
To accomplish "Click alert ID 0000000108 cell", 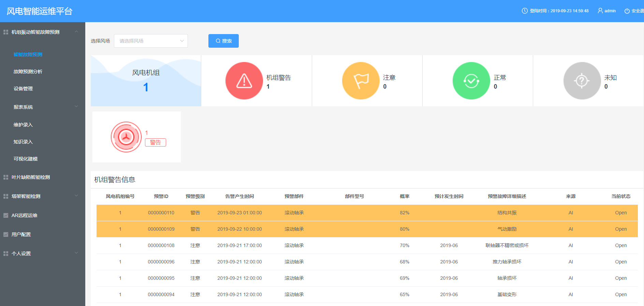I will 161,245.
